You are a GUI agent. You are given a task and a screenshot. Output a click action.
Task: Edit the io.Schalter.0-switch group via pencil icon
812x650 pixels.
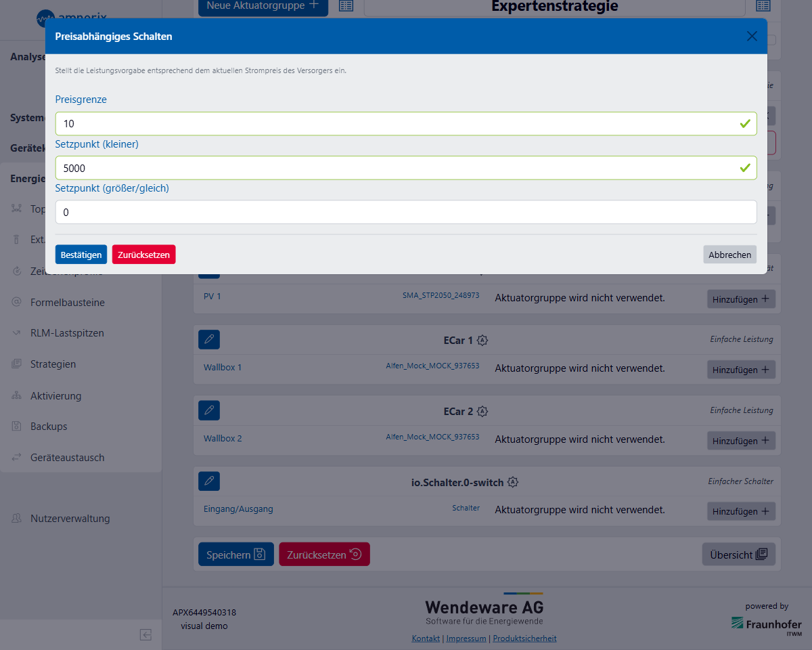click(x=209, y=481)
